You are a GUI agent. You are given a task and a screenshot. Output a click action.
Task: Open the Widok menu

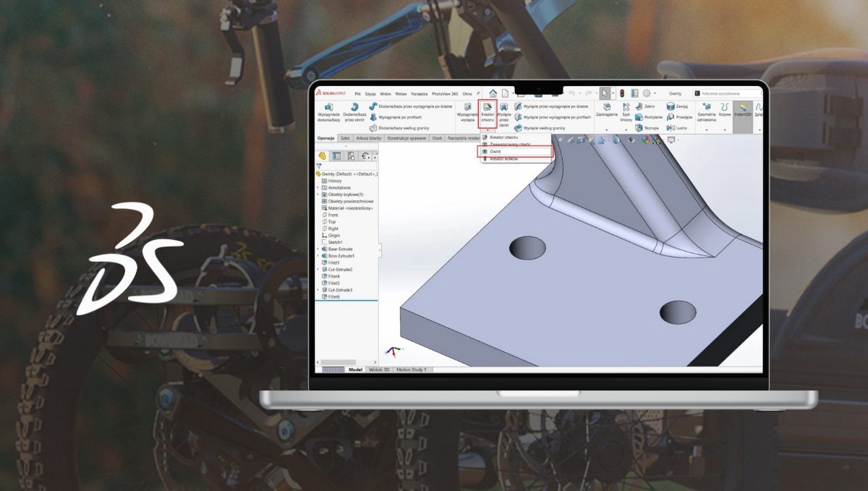tap(386, 94)
